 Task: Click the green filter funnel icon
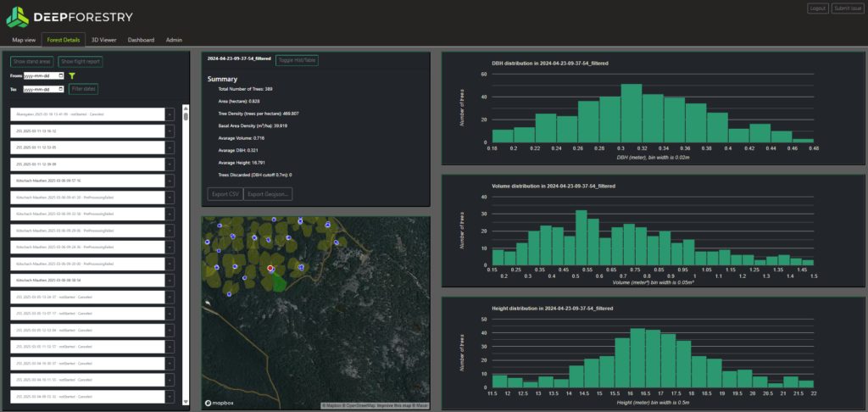click(x=72, y=75)
